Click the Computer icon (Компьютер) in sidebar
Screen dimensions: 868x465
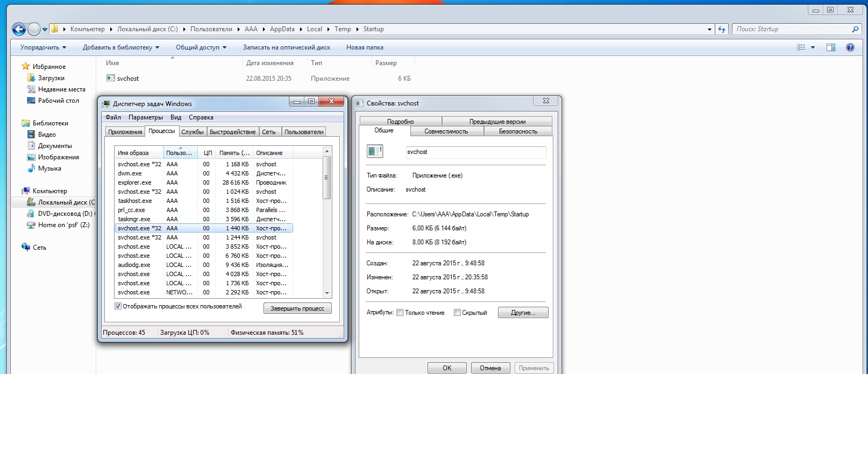coord(25,191)
